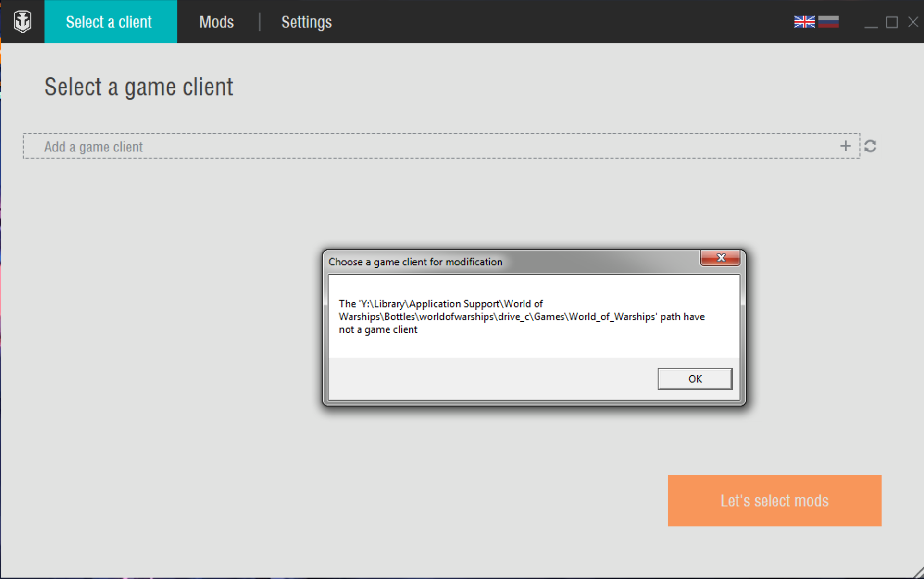This screenshot has height=579, width=924.
Task: Click the Select a game client heading
Action: tap(138, 88)
